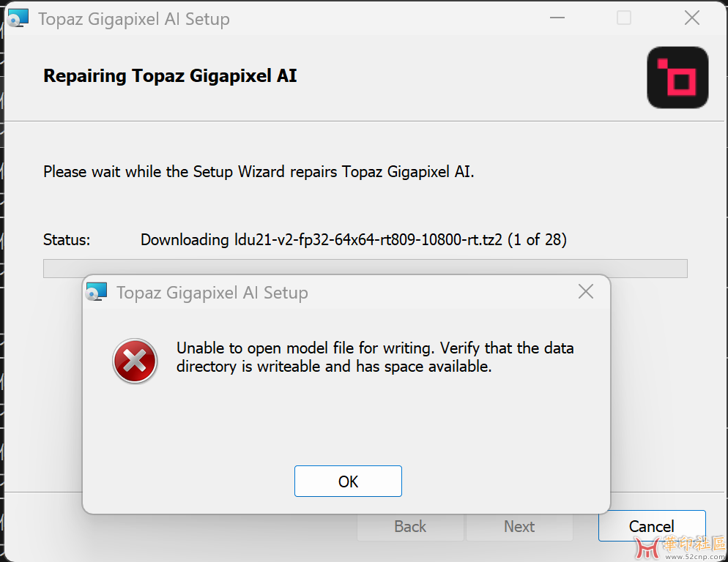Close the error message dialog
The width and height of the screenshot is (728, 562).
click(x=586, y=292)
